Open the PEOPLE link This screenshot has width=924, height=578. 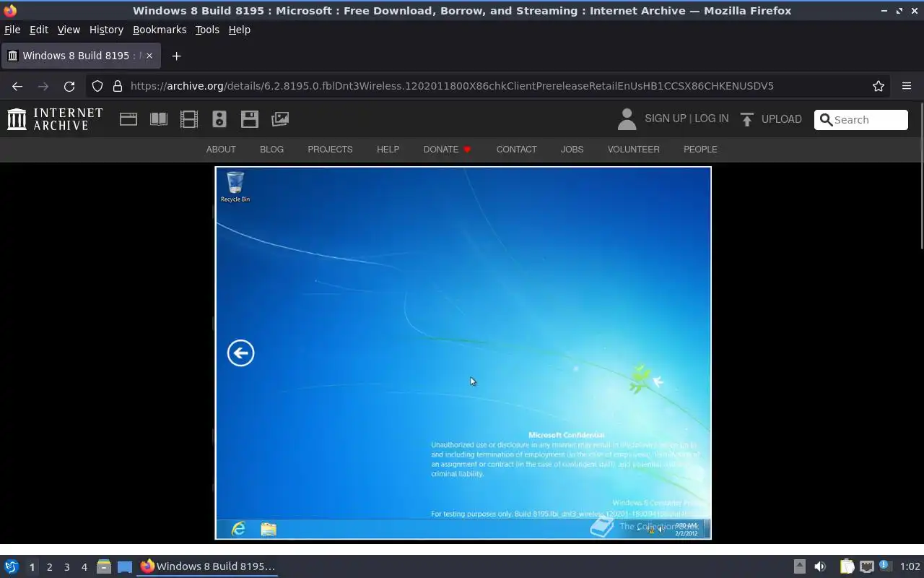(700, 150)
